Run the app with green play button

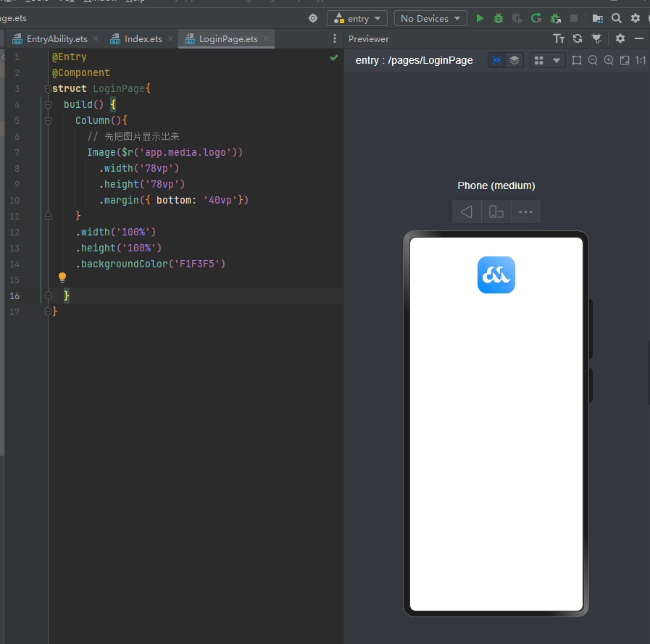tap(480, 18)
